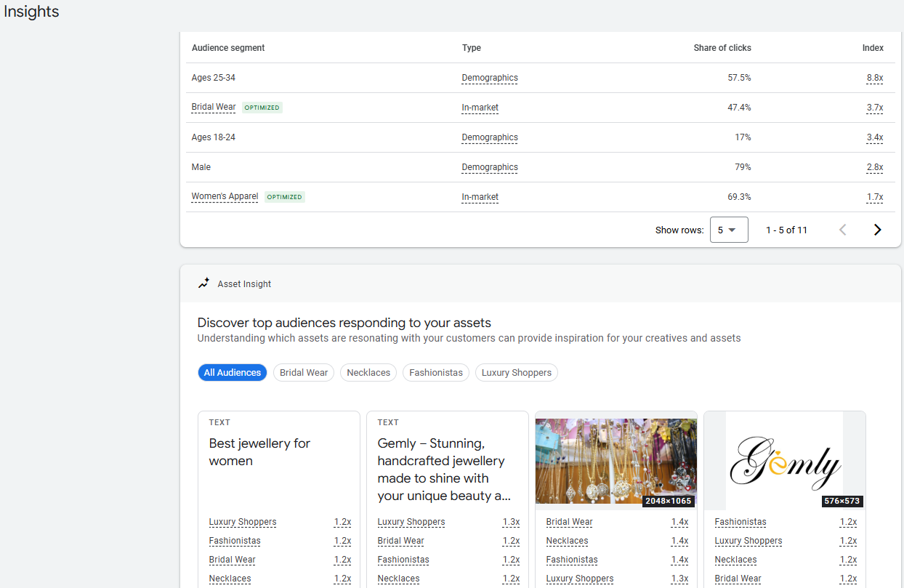Viewport: 904px width, 588px height.
Task: Select the Fashionistas filter chip
Action: tap(436, 372)
